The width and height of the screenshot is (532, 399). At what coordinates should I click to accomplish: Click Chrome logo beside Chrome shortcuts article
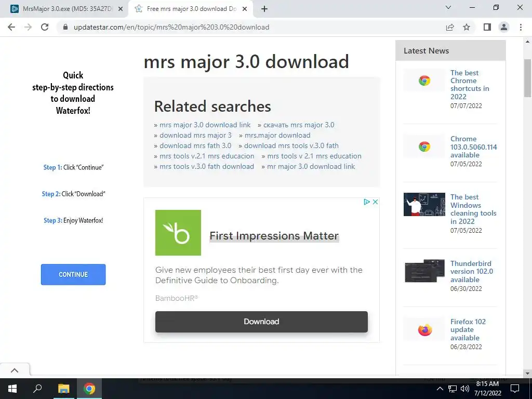coord(424,81)
